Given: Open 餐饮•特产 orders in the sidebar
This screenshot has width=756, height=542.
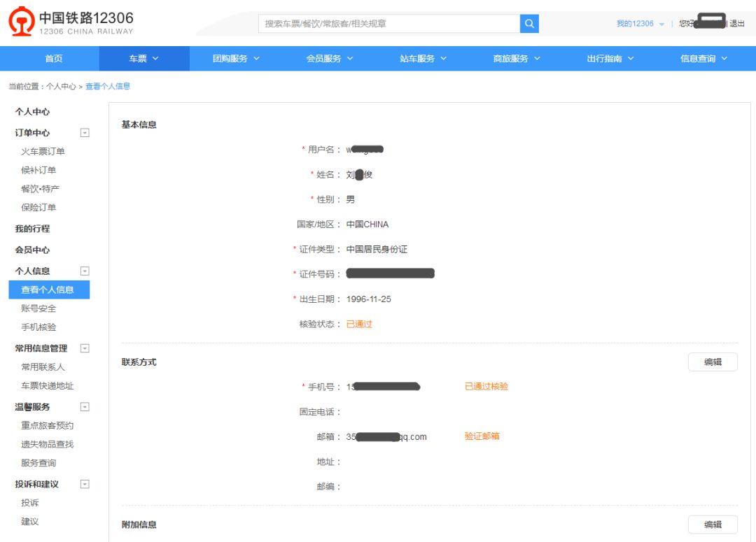Looking at the screenshot, I should click(40, 189).
